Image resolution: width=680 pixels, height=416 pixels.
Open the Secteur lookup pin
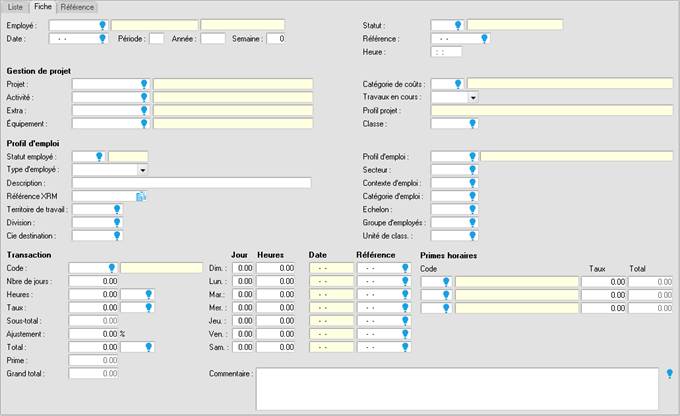point(473,170)
